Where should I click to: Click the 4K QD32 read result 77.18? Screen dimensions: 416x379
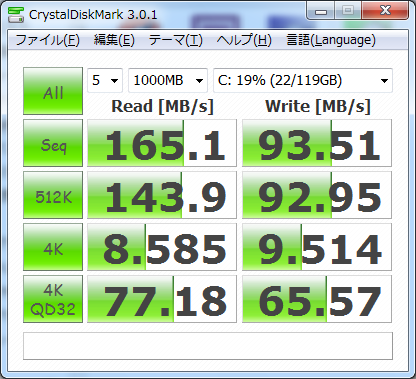[162, 299]
